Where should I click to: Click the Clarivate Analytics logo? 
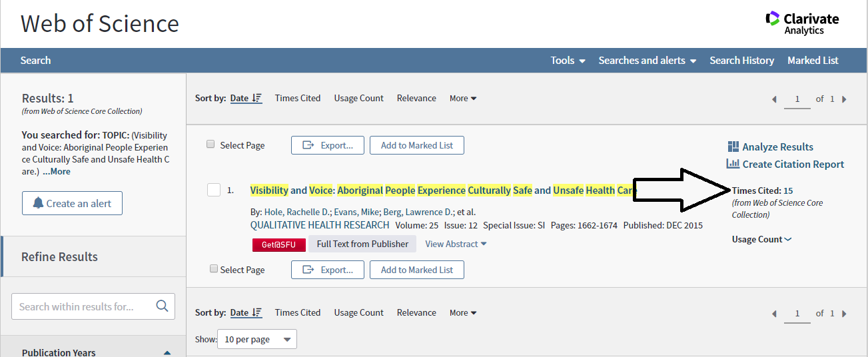[x=803, y=23]
